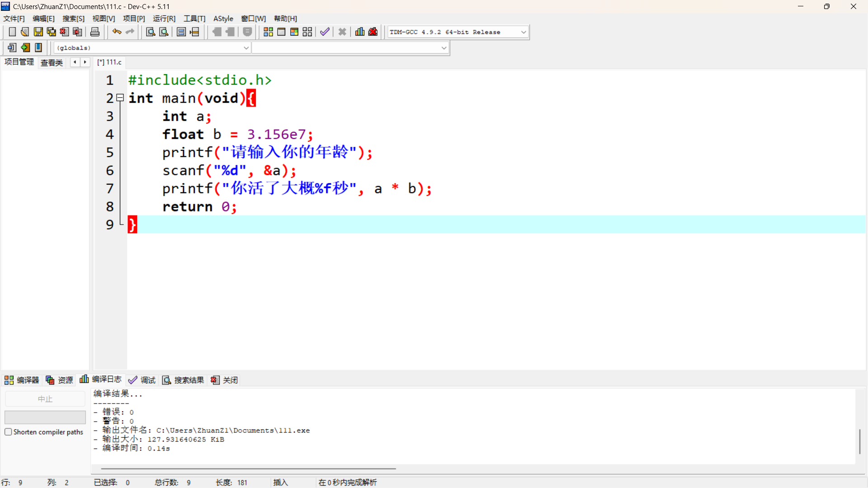Click the 关闭 button in bottom panel
This screenshot has width=868, height=488.
point(225,380)
